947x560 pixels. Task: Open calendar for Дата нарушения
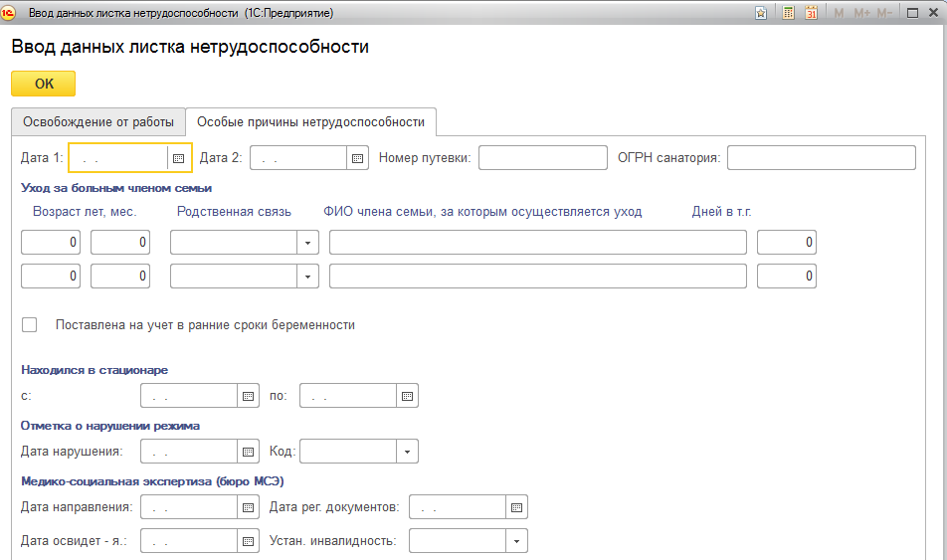[249, 452]
